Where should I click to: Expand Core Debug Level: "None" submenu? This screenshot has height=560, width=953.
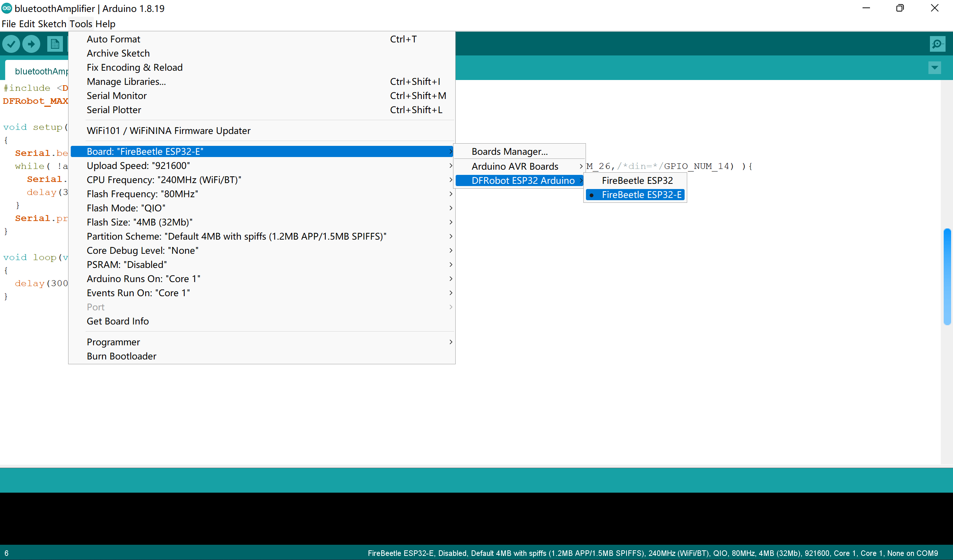(x=262, y=250)
